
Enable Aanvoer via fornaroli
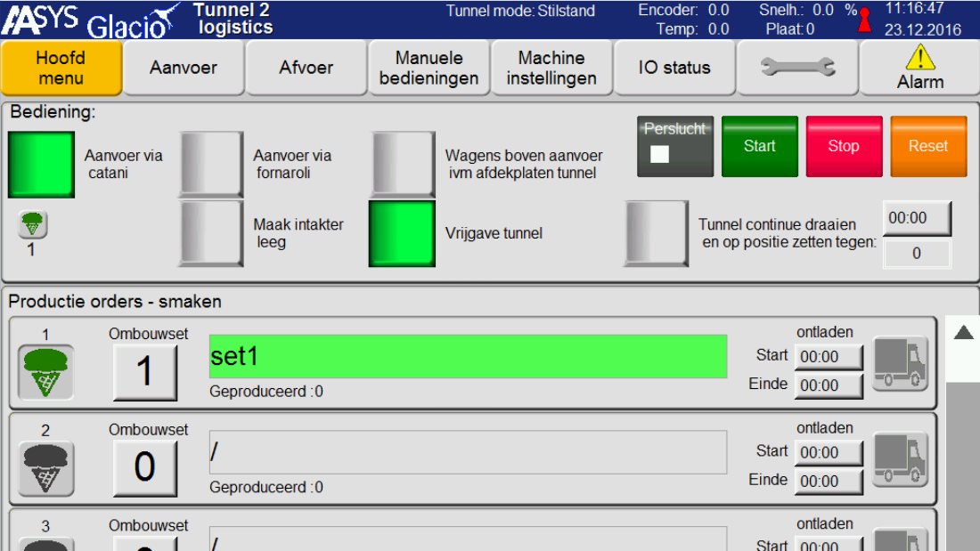click(211, 164)
